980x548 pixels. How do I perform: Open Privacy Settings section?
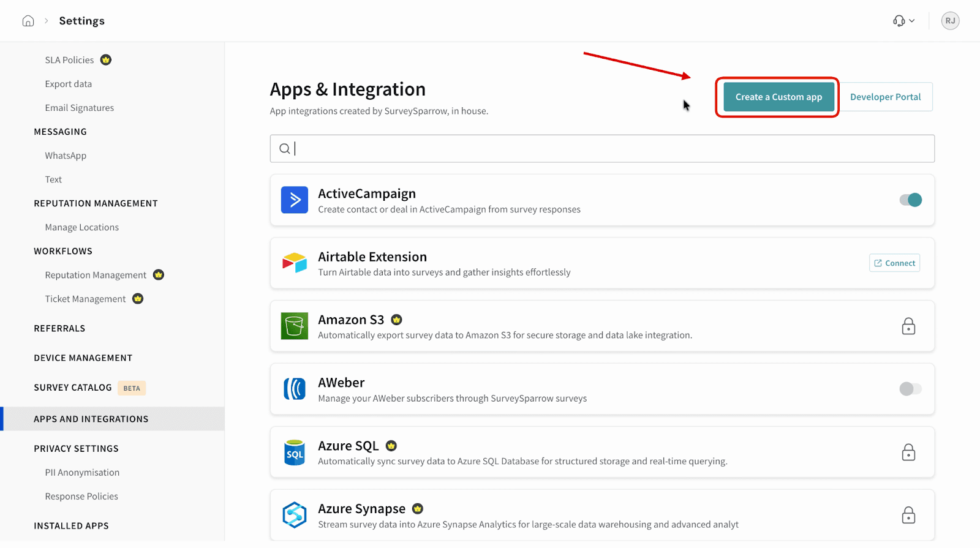pos(77,449)
